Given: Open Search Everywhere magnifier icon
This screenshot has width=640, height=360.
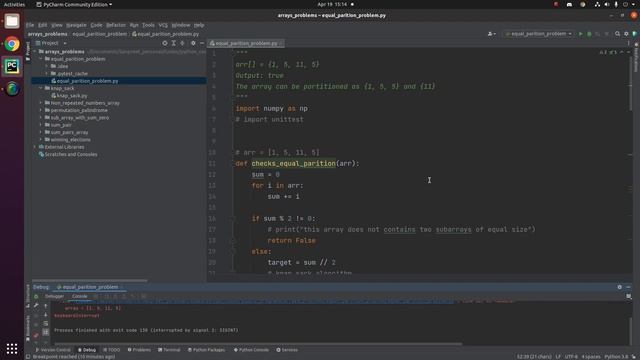Looking at the screenshot, I should point(618,34).
